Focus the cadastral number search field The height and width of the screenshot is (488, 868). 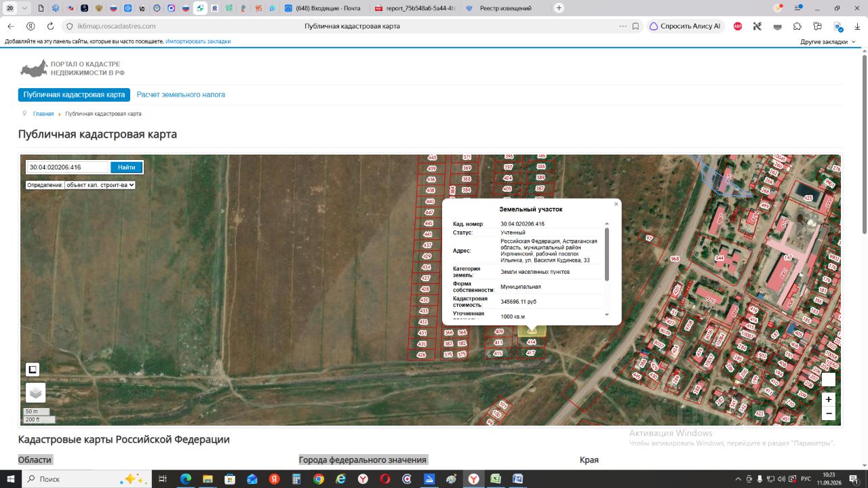click(68, 167)
